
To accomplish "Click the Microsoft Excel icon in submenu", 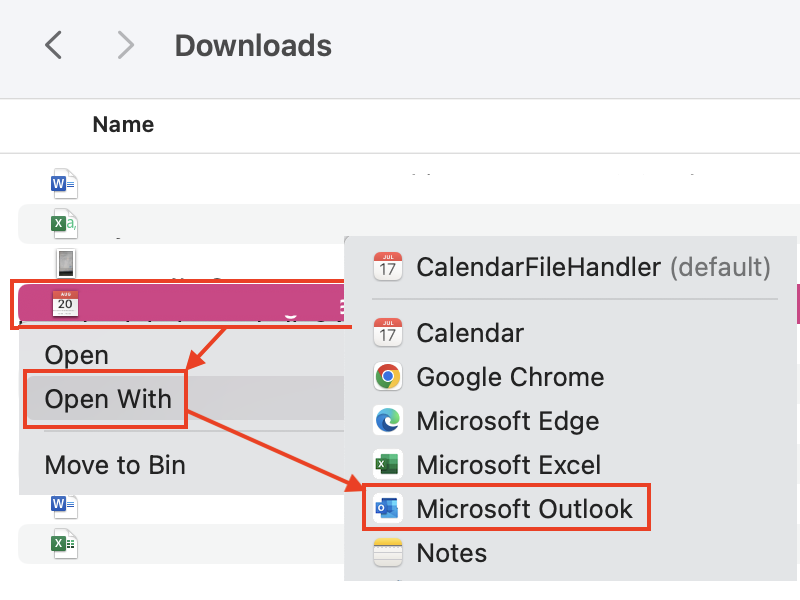I will (388, 464).
